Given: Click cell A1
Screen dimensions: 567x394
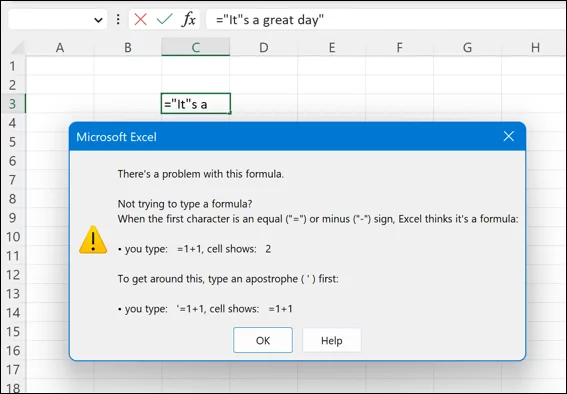Looking at the screenshot, I should (60, 66).
